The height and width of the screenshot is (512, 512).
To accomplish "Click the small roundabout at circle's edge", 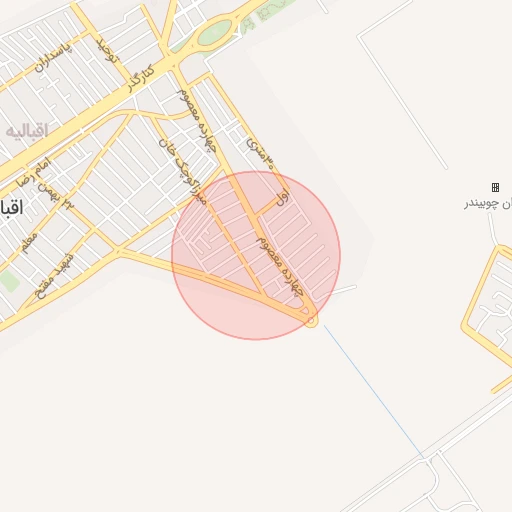I will [x=311, y=321].
